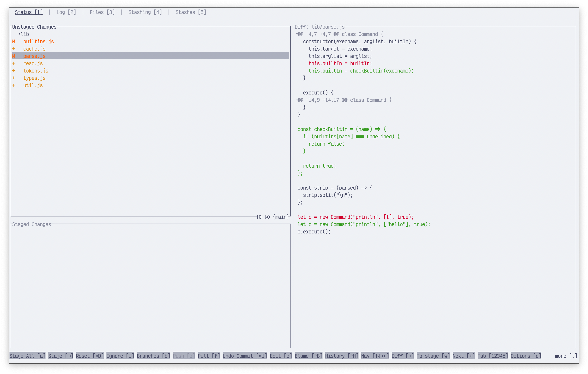Collapse the lib folder tree arrow
The height and width of the screenshot is (374, 588).
[x=19, y=34]
